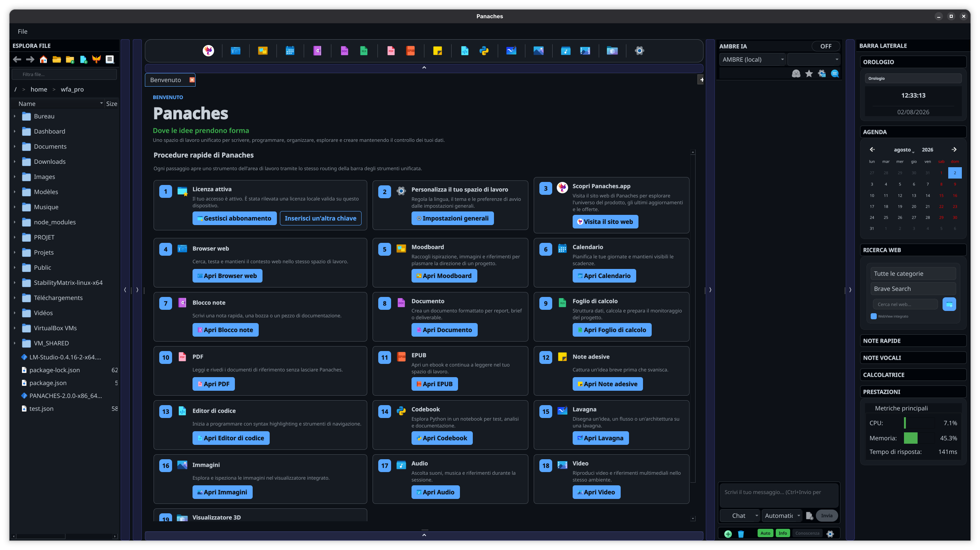
Task: Open the yellow sticky notes toolbar icon
Action: (x=438, y=51)
